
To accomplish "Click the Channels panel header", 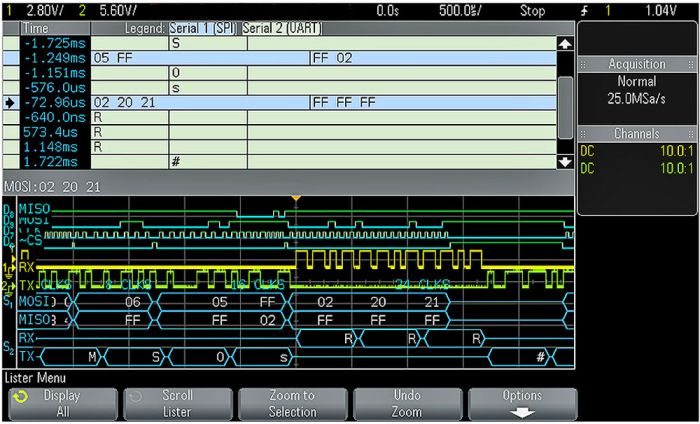I will tap(637, 133).
